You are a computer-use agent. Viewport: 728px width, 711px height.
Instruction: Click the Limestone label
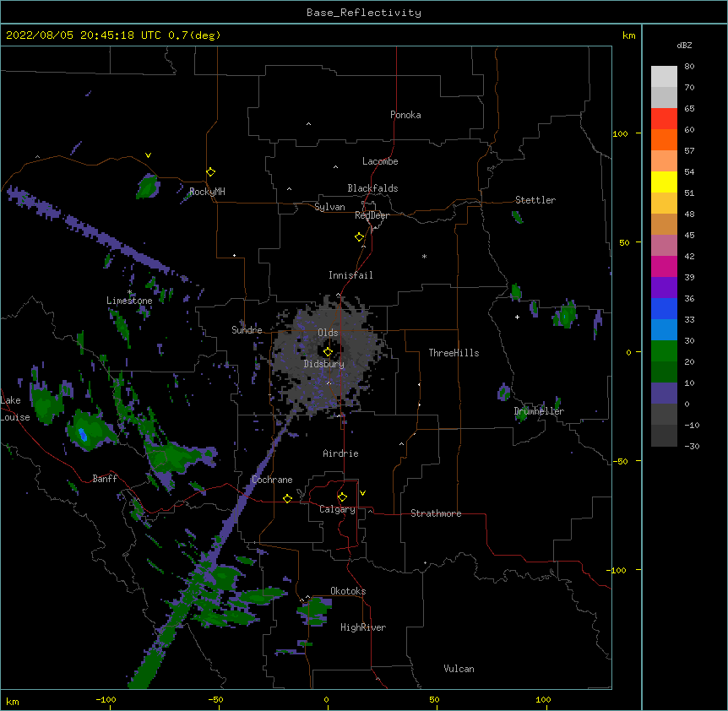click(129, 301)
